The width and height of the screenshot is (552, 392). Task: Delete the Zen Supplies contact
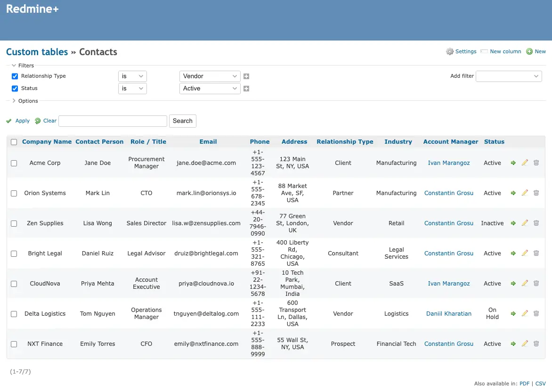tap(536, 223)
